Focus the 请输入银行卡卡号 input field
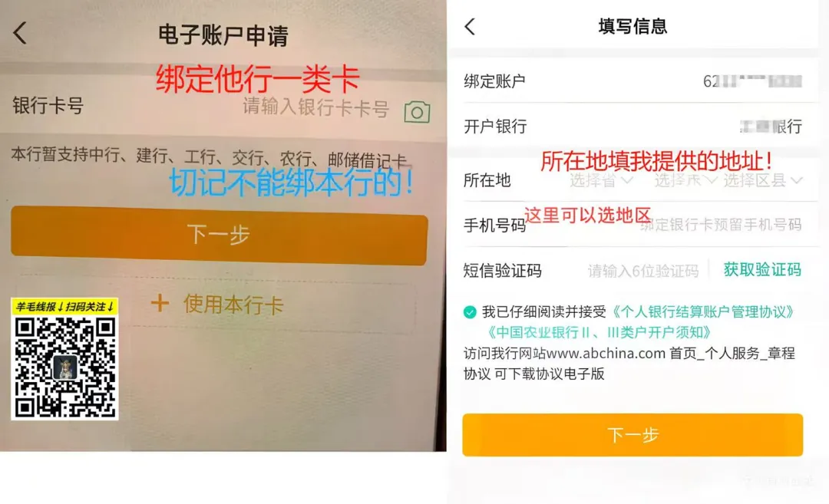Viewport: 829px width, 504px height. click(315, 107)
